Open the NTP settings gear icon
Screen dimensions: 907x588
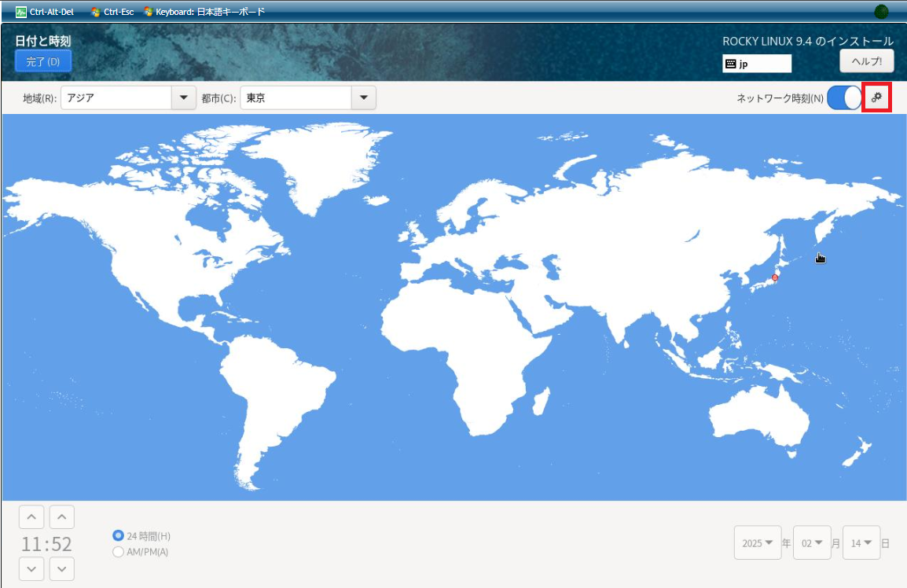point(876,98)
